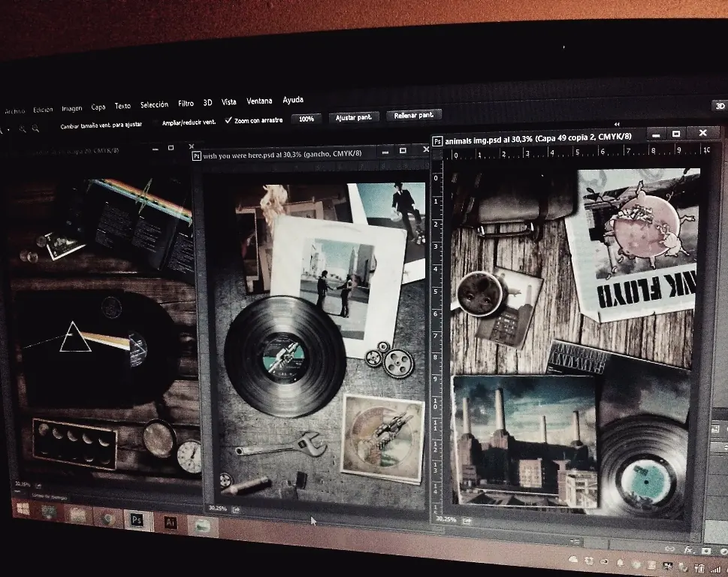Click the fx layer style icon
The image size is (728, 577).
[688, 550]
